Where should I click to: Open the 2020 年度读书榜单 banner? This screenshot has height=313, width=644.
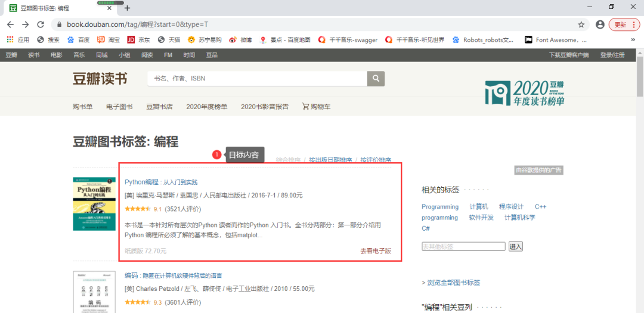[x=525, y=93]
